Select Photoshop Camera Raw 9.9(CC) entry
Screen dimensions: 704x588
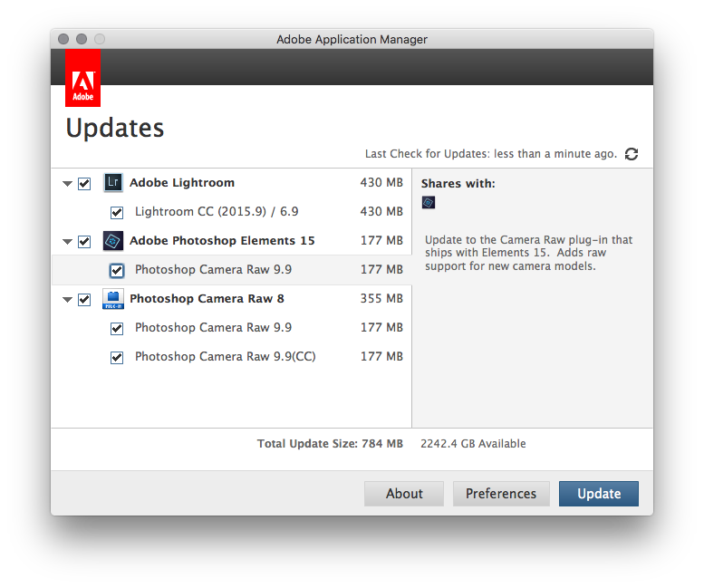[226, 356]
